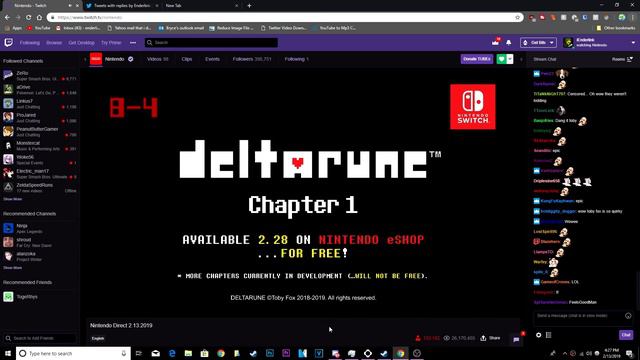Bookmark the page with the star icon
Screen dimensions: 640x360
point(518,18)
